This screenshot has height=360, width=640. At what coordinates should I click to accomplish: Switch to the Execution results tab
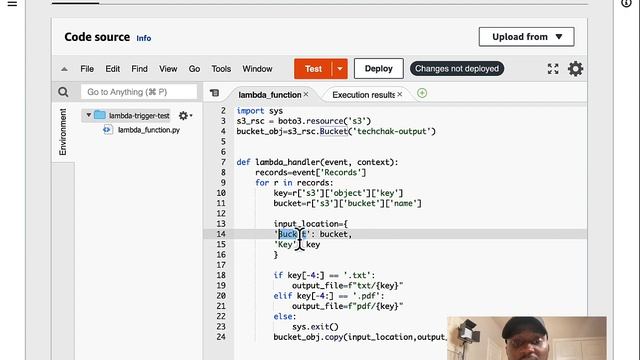(363, 95)
